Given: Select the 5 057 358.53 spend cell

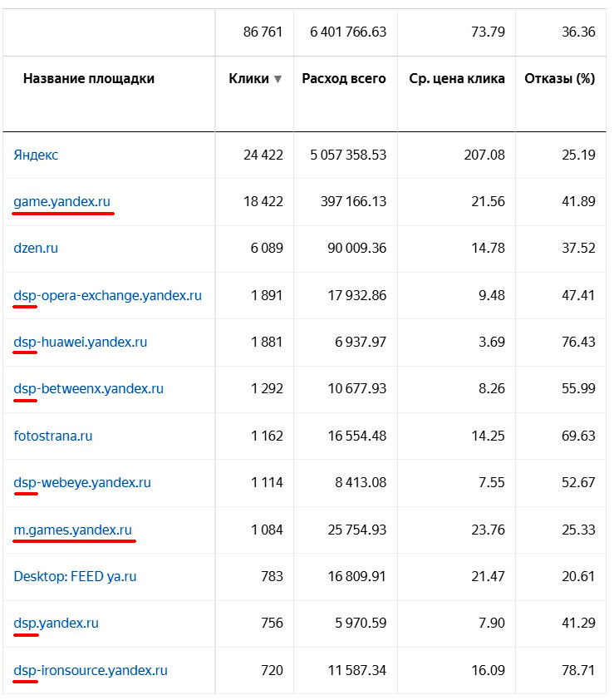Looking at the screenshot, I should 348,155.
